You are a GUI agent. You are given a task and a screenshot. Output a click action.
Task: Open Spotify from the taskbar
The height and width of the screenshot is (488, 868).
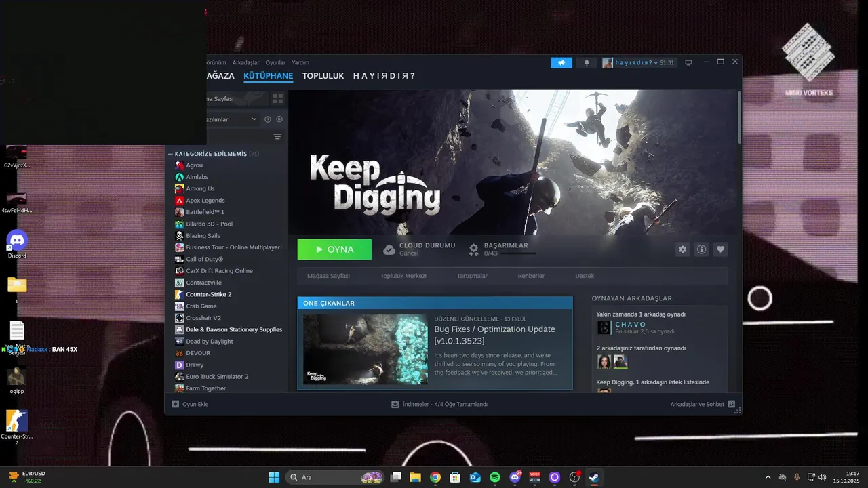pos(495,477)
